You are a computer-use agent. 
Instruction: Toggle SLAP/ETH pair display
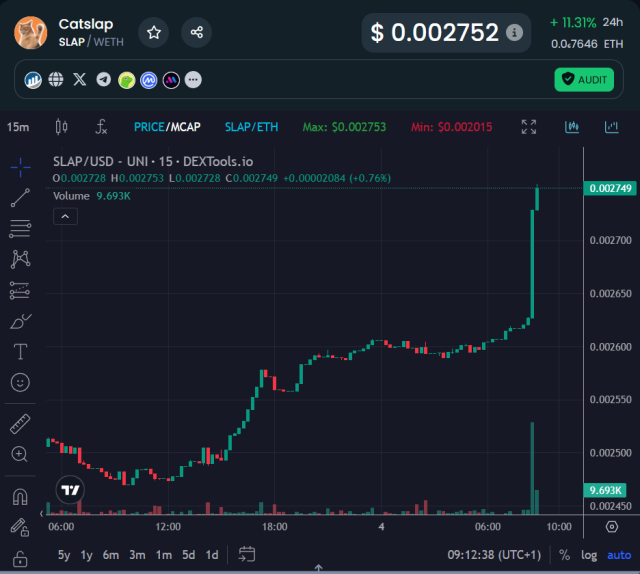coord(251,127)
